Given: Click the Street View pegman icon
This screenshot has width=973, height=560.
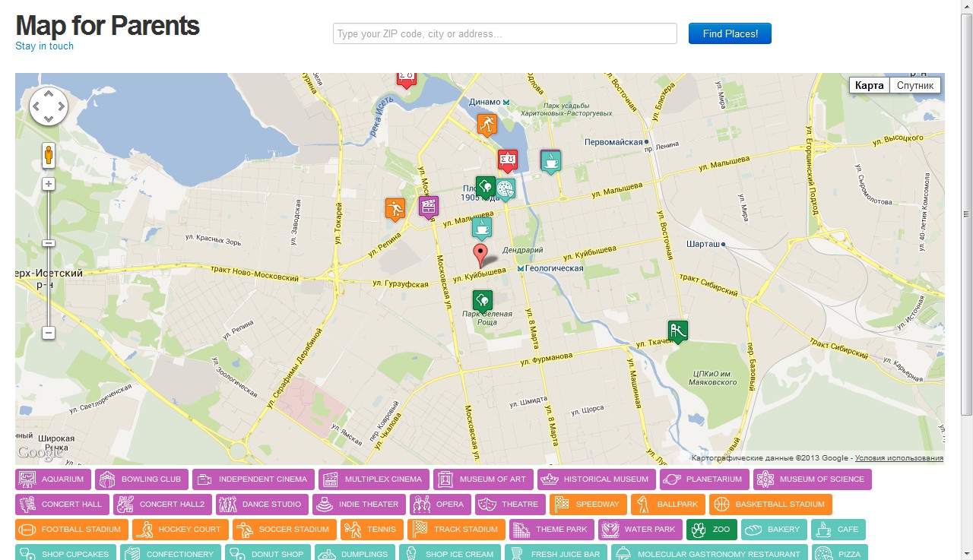Looking at the screenshot, I should pos(49,154).
